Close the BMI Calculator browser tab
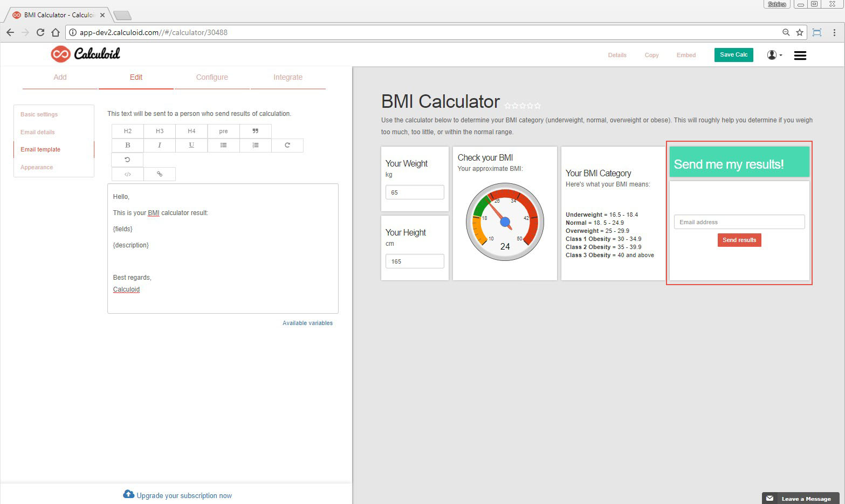This screenshot has width=845, height=504. coord(102,15)
